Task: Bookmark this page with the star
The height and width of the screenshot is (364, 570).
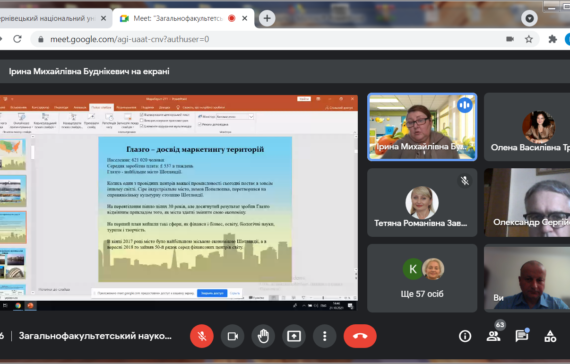Action: (529, 39)
